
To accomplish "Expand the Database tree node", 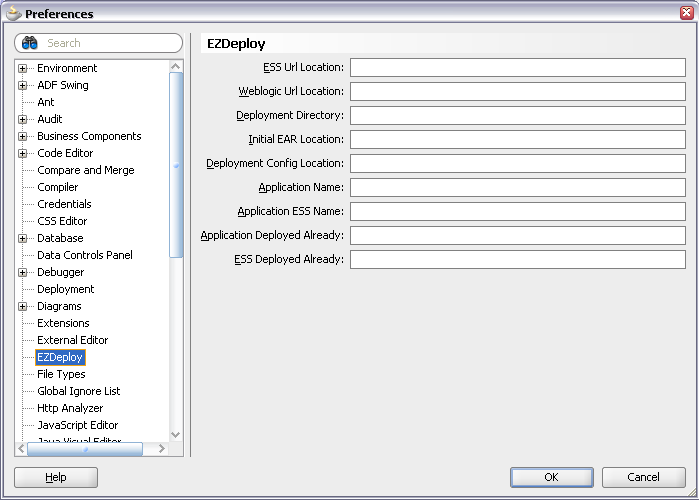I will 23,238.
